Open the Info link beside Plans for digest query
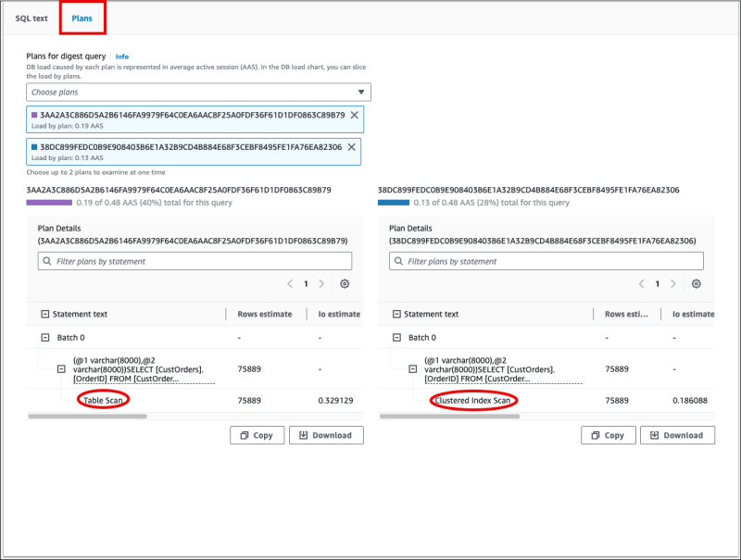741x560 pixels. [121, 56]
